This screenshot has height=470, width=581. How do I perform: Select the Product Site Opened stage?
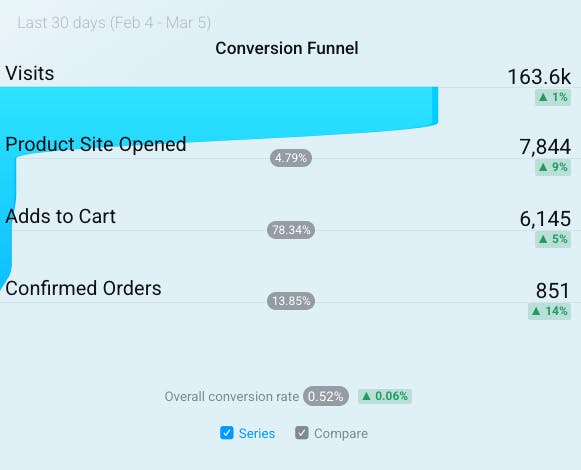click(x=96, y=144)
